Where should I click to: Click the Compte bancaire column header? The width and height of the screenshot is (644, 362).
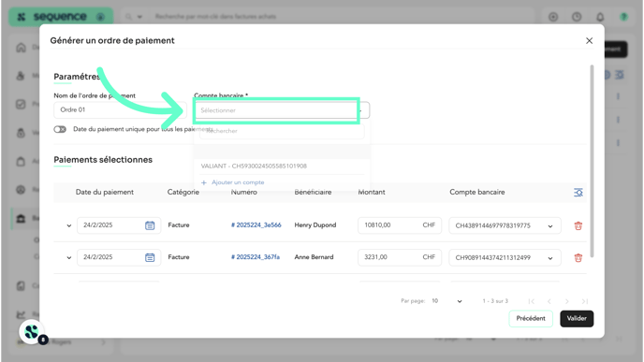point(477,192)
